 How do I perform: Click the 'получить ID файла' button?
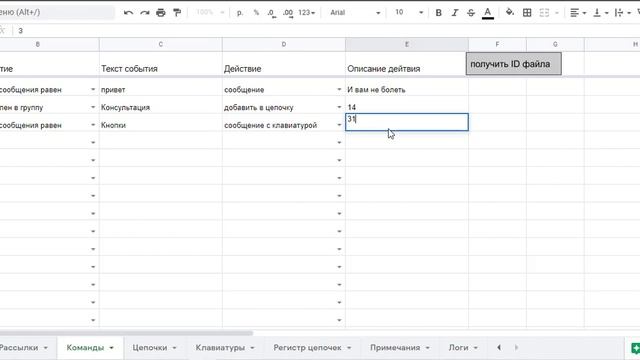point(514,64)
